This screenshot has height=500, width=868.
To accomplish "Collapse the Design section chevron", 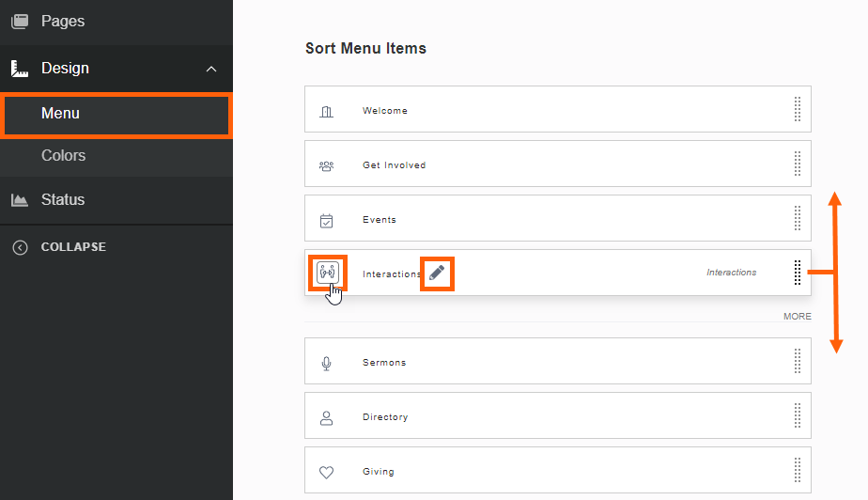I will 211,69.
